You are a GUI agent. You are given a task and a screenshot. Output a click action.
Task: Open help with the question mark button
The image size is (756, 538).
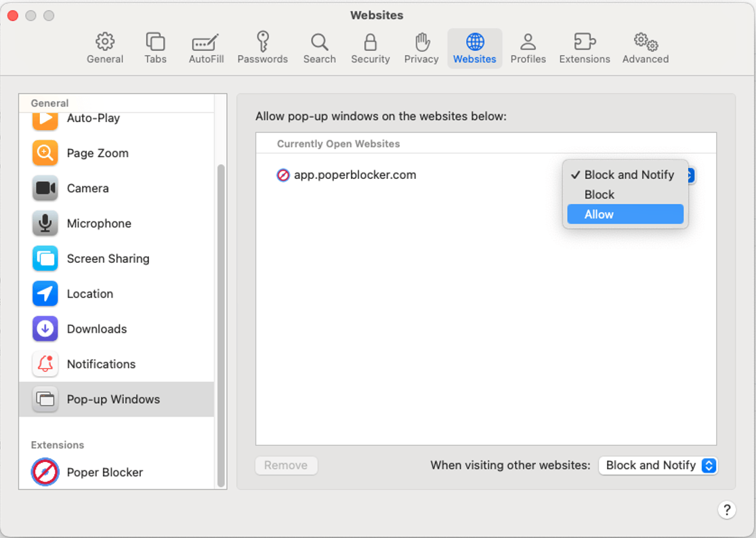727,510
